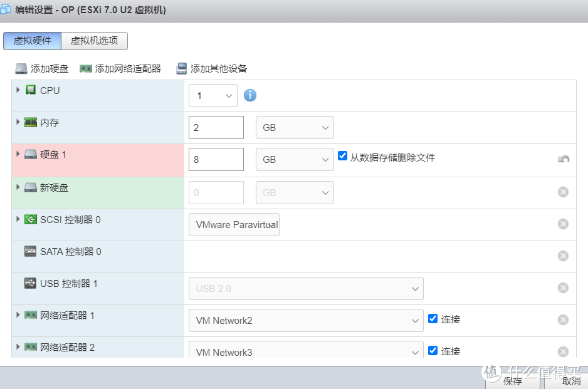The width and height of the screenshot is (588, 389).
Task: Switch to the VM Options tab
Action: coord(95,41)
